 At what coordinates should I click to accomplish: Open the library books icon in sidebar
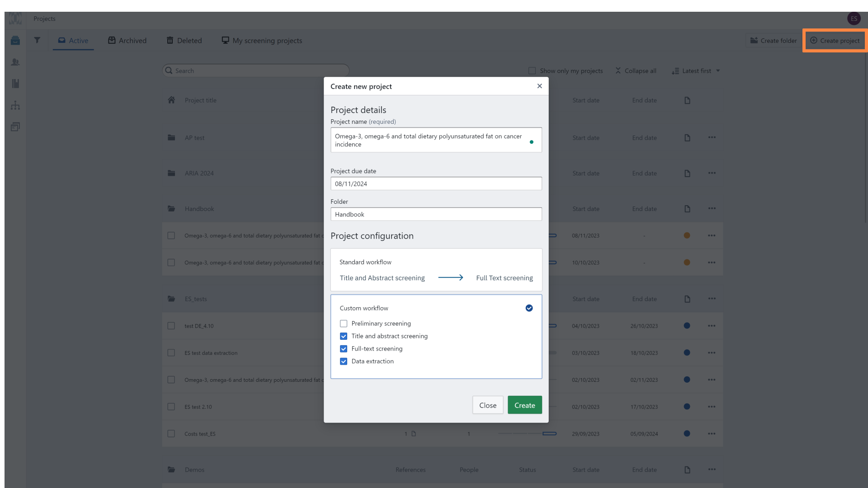[15, 84]
